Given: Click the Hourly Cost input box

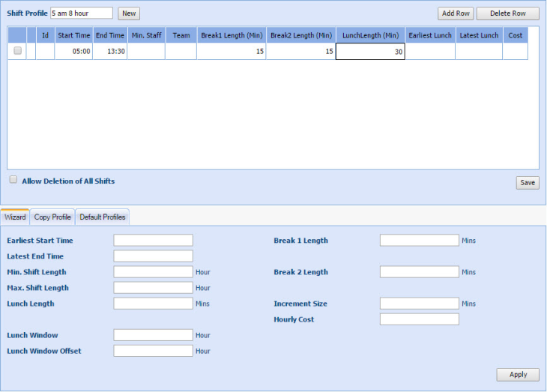Looking at the screenshot, I should coord(419,319).
